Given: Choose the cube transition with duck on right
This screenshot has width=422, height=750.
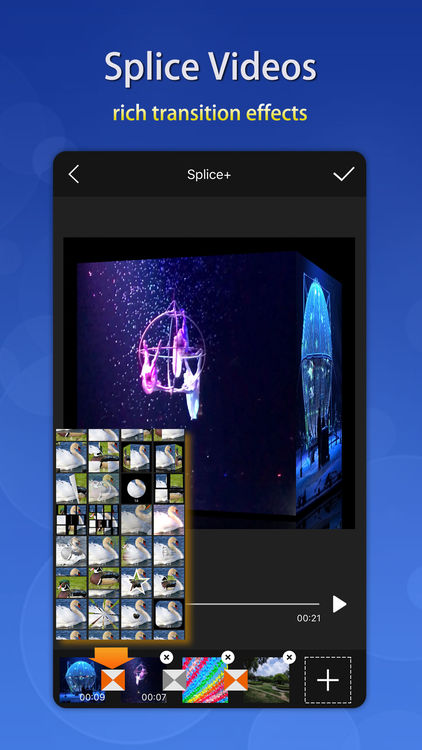Looking at the screenshot, I should click(169, 457).
